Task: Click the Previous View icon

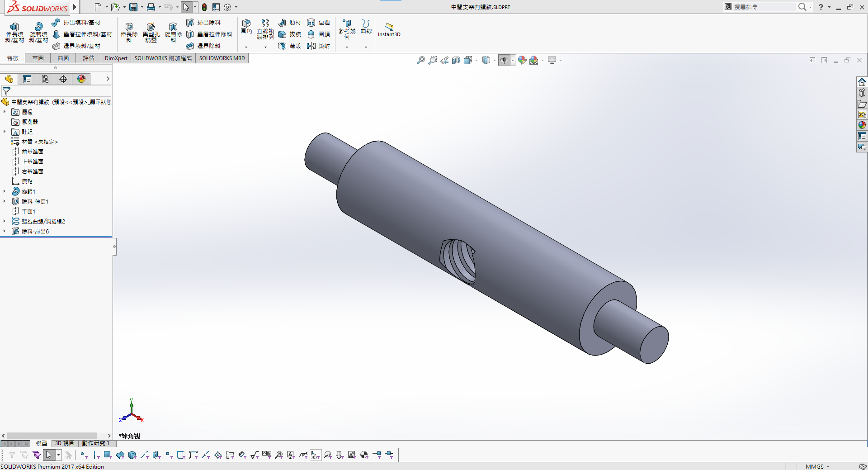Action: point(444,60)
